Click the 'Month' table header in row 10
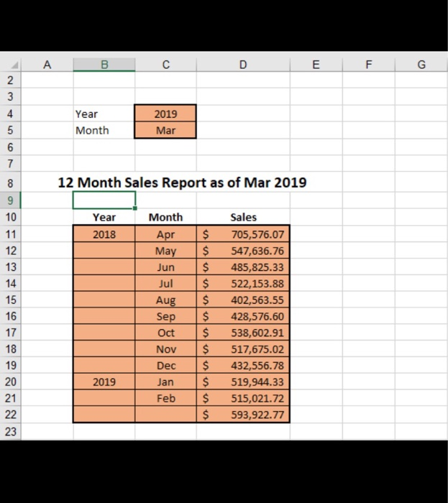The width and height of the screenshot is (448, 503). pyautogui.click(x=165, y=217)
